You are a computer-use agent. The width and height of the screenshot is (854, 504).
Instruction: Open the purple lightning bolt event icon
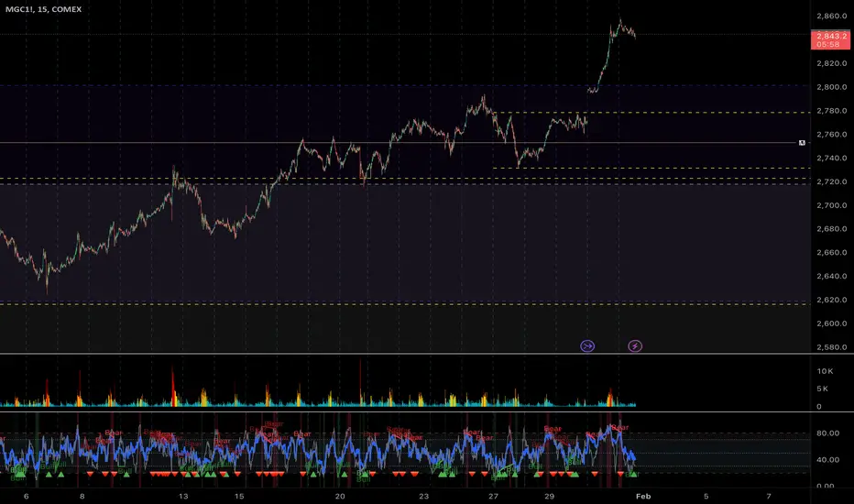[635, 346]
